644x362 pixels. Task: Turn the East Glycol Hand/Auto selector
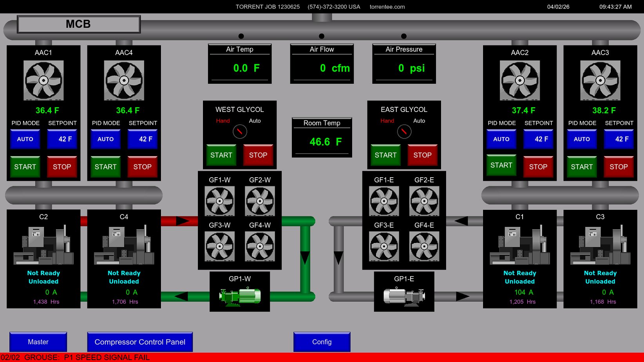(x=404, y=131)
